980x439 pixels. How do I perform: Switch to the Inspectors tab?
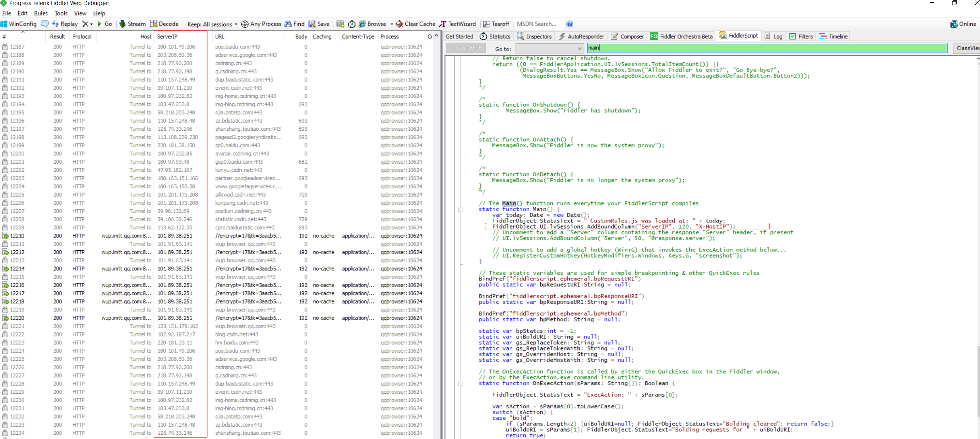tap(534, 36)
